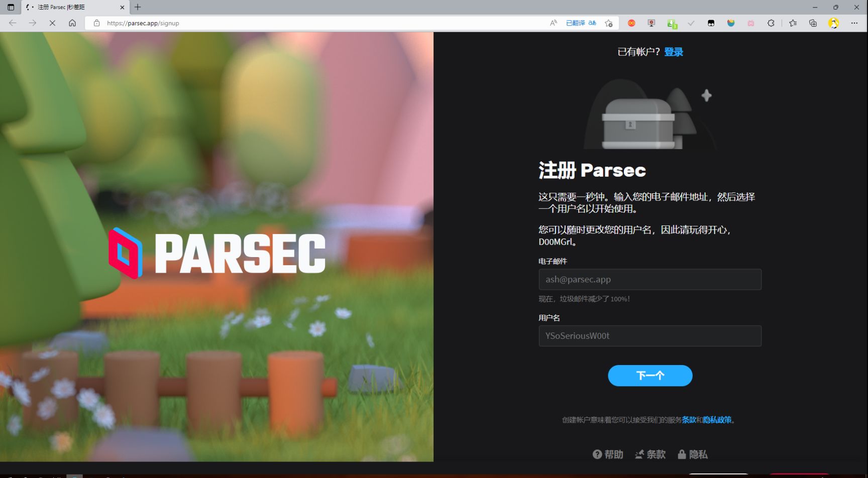
Task: Open the Extensions puzzle-piece menu
Action: click(x=771, y=23)
